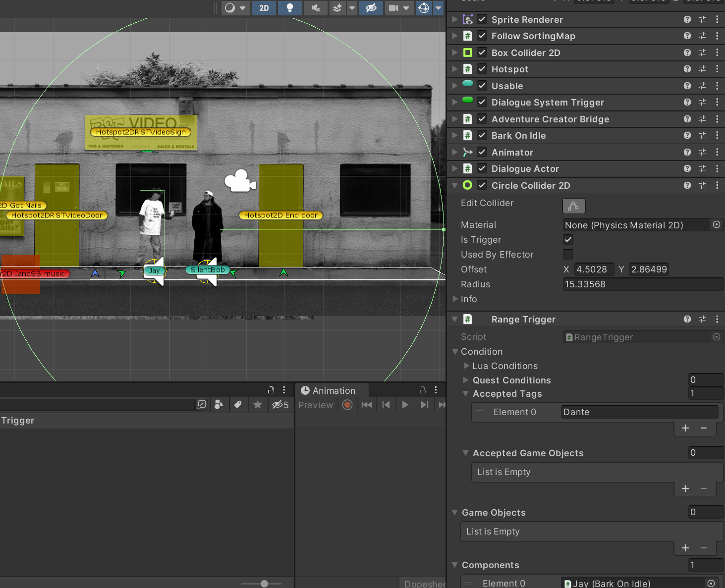Viewport: 725px width, 588px height.
Task: Open help for Sprite Renderer component
Action: 687,19
